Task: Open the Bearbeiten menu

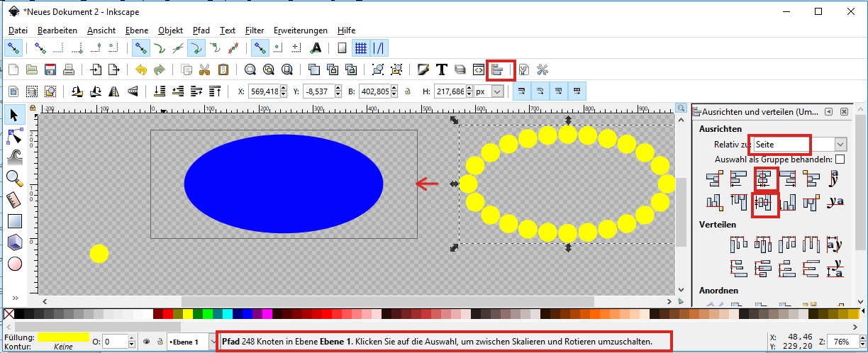Action: (57, 30)
